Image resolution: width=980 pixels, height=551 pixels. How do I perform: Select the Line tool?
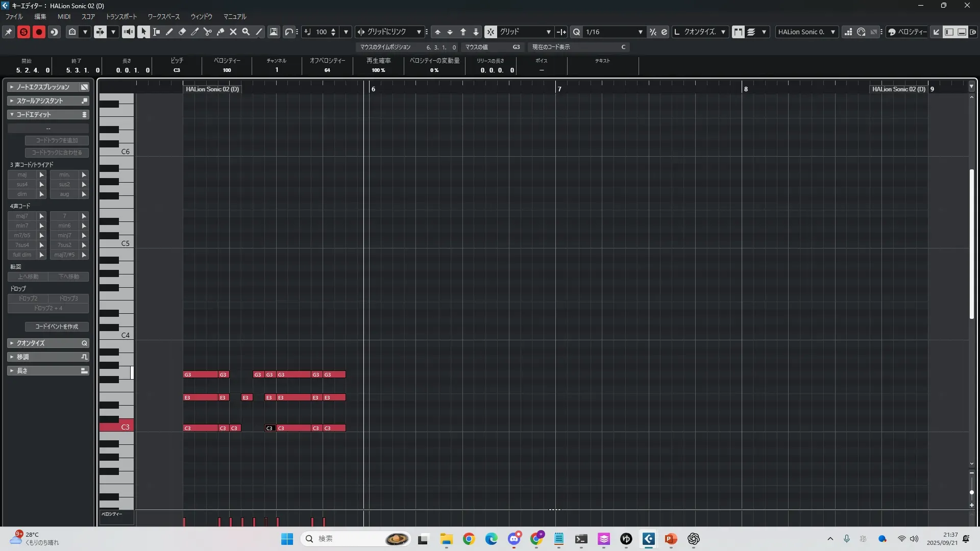259,32
